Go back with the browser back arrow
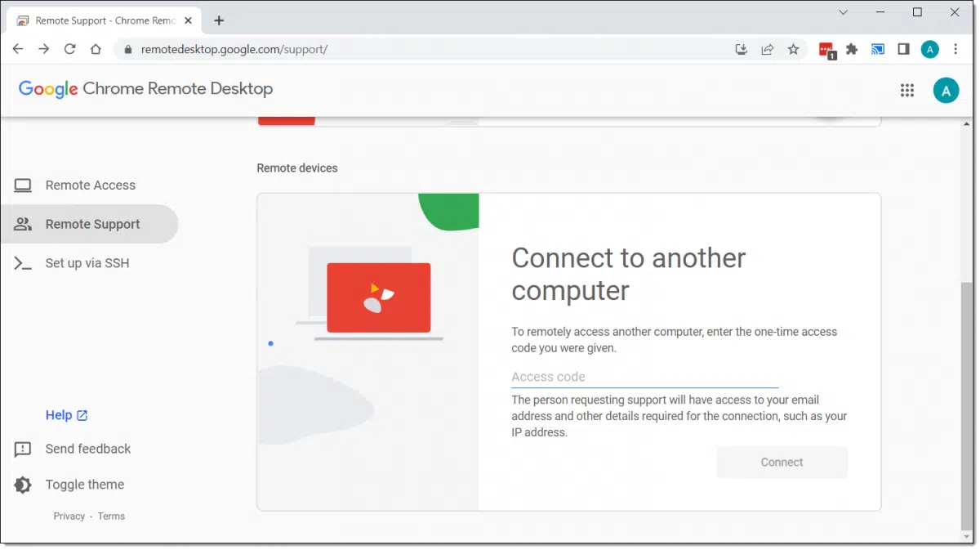Image resolution: width=980 pixels, height=550 pixels. coord(18,49)
